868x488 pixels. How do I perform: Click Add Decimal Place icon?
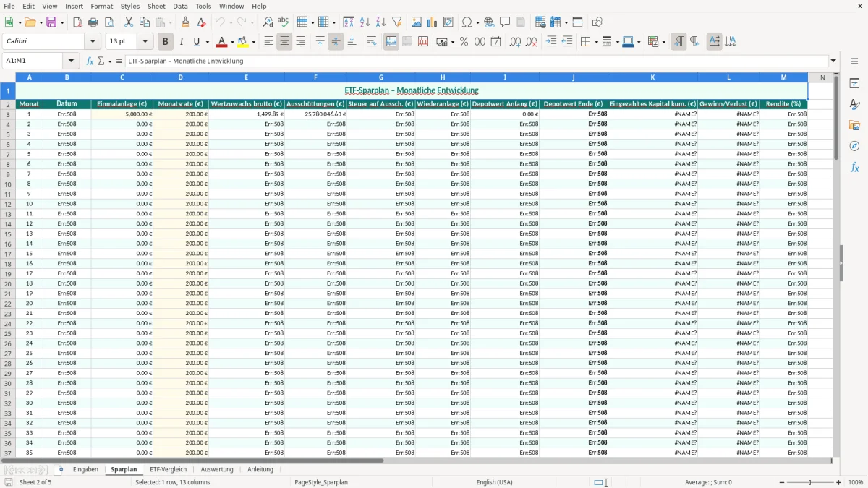(515, 42)
